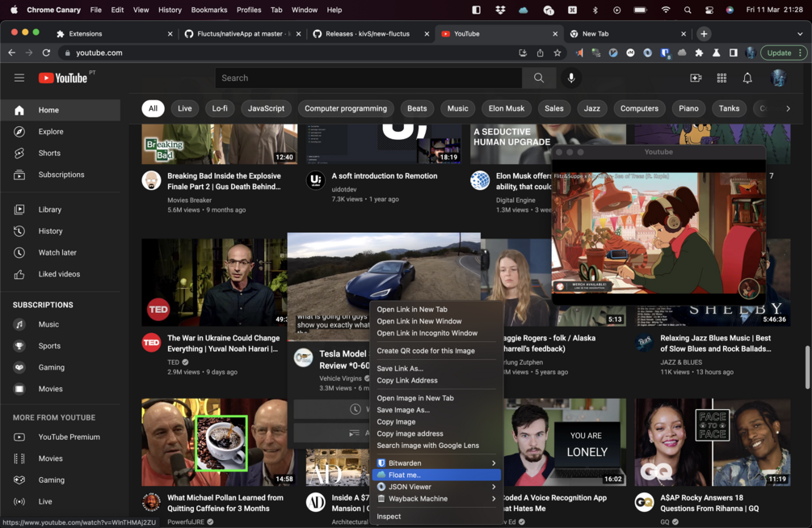Go back with Chrome's back arrow
This screenshot has height=528, width=812.
(12, 53)
